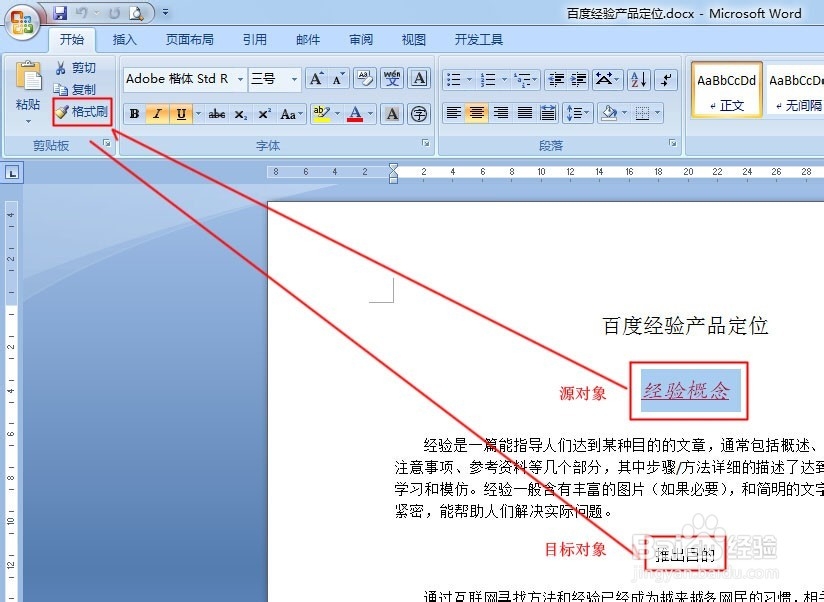Open underline style dropdown arrow
Viewport: 824px width, 602px height.
coord(198,113)
